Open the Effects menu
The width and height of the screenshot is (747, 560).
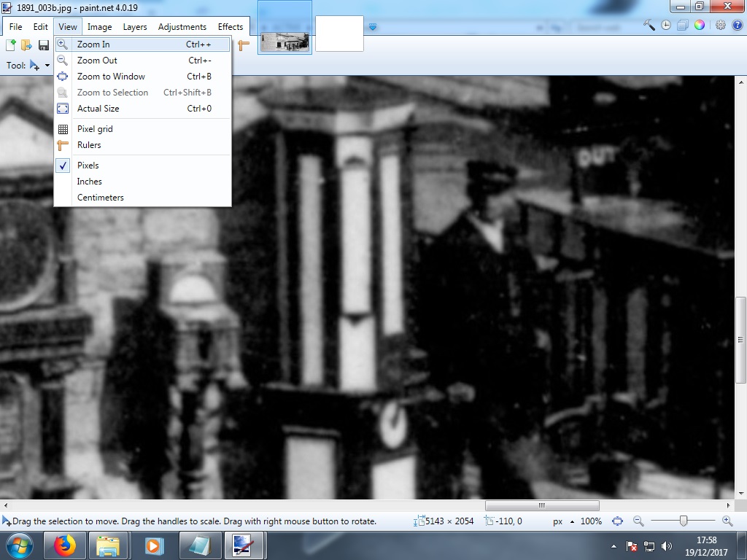coord(231,26)
